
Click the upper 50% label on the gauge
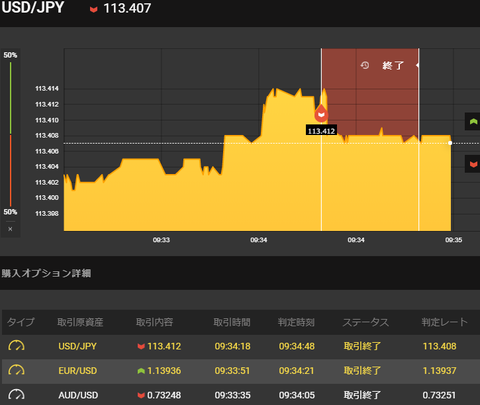(x=10, y=55)
